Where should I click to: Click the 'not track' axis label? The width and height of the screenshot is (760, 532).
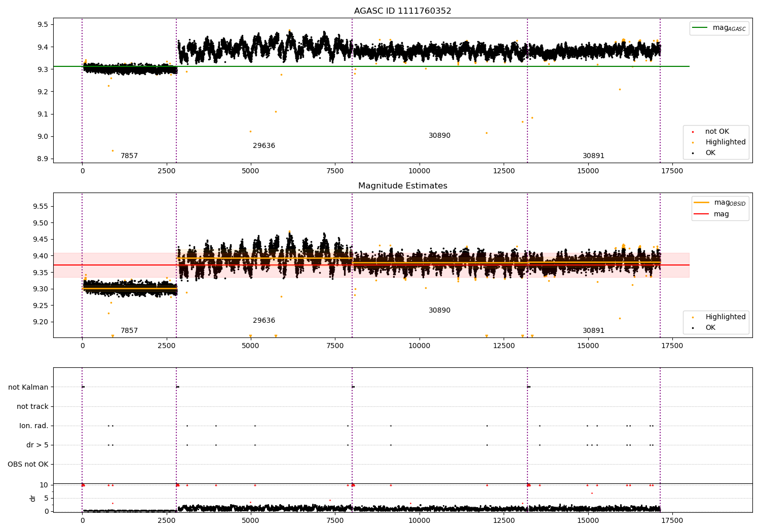pos(32,407)
